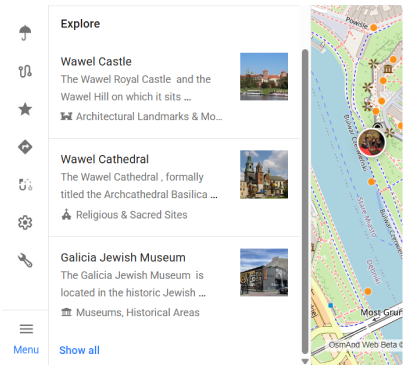This screenshot has height=370, width=405.
Task: Click the Galicia Jewish Museum photo thumbnail
Action: click(x=264, y=272)
